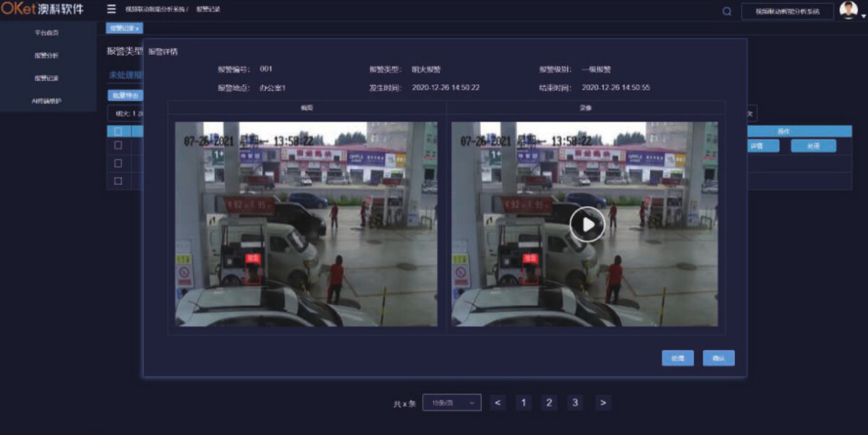Click the 确认 button in dialog
868x435 pixels.
(718, 358)
